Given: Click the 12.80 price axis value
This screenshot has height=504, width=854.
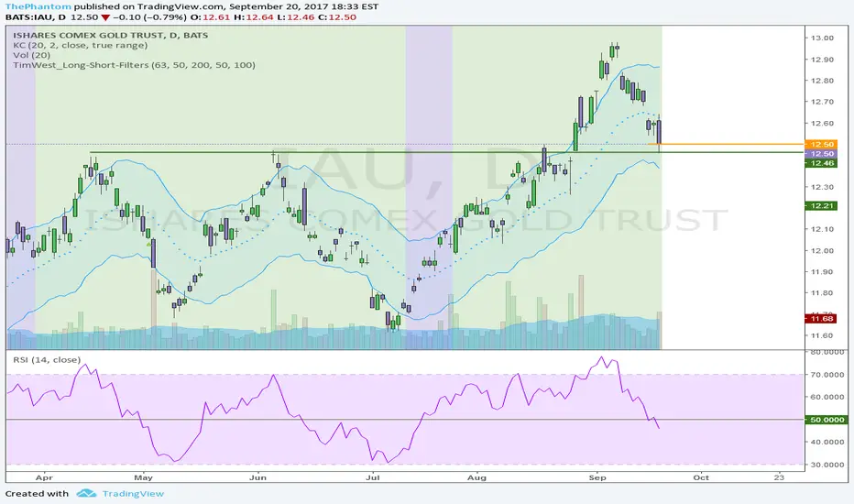Looking at the screenshot, I should 822,81.
